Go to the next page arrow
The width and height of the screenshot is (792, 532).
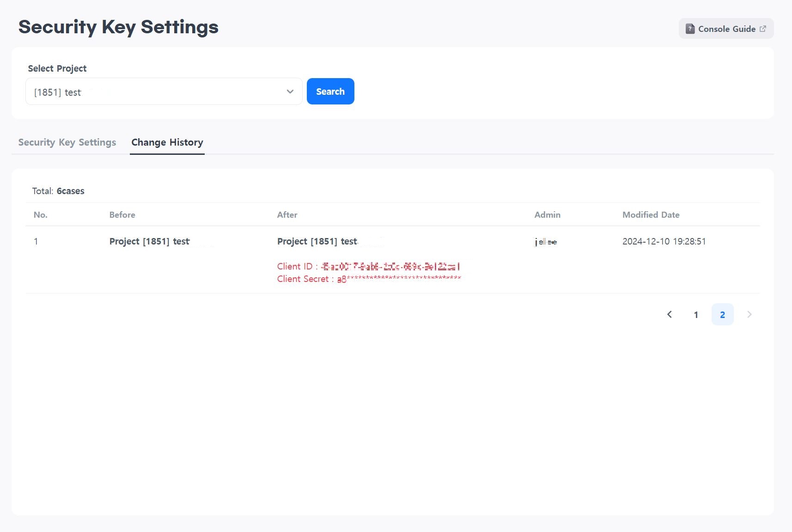click(x=749, y=314)
